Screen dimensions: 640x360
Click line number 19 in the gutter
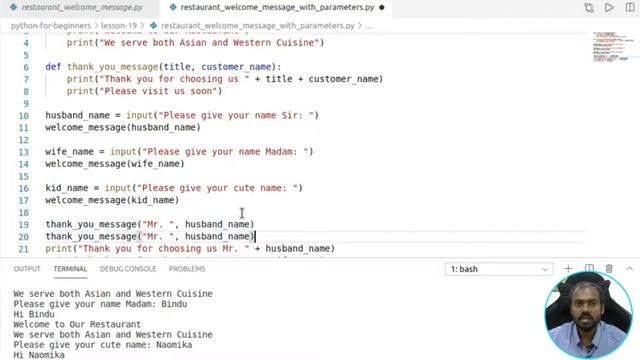tap(24, 224)
